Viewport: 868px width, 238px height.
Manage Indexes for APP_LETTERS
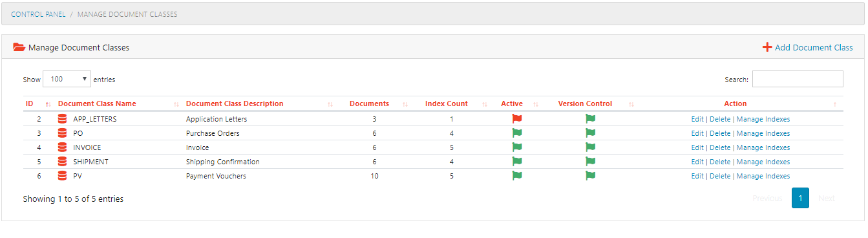(763, 119)
